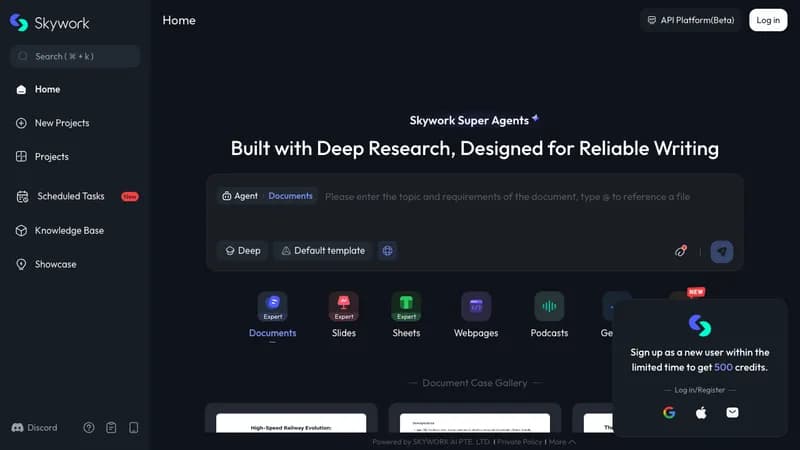The height and width of the screenshot is (450, 800).
Task: Sign in with email envelope icon
Action: point(732,412)
